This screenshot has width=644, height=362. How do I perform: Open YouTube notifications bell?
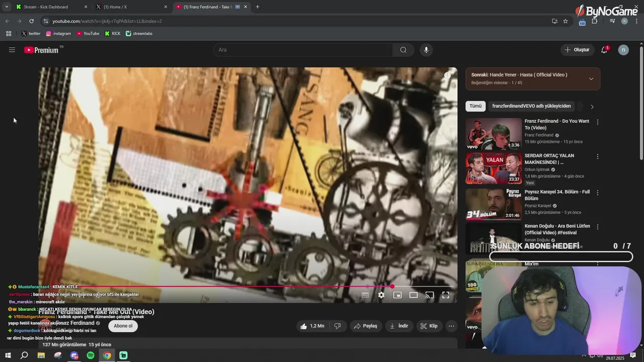tap(604, 50)
